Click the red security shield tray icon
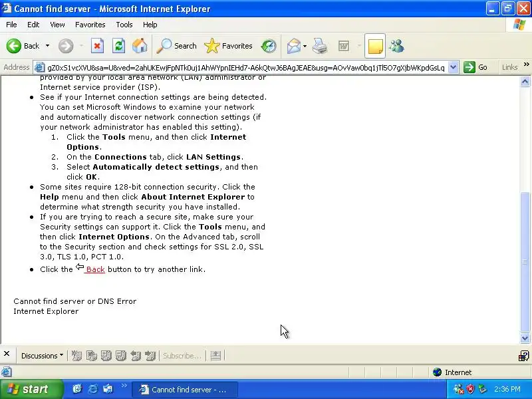This screenshot has width=532, height=399. pyautogui.click(x=470, y=389)
